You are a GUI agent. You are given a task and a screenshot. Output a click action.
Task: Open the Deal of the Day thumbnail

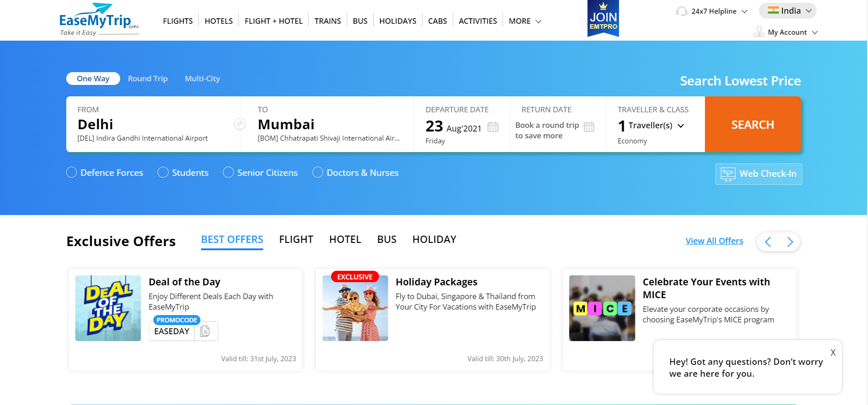(108, 308)
